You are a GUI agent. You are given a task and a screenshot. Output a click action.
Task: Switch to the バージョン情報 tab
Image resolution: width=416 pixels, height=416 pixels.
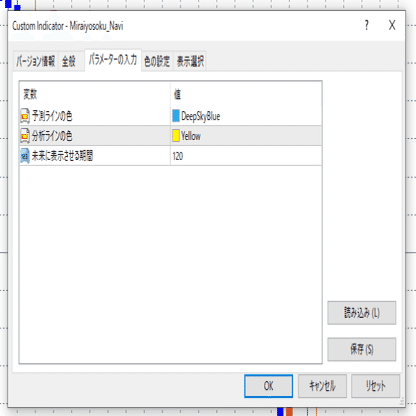(36, 61)
